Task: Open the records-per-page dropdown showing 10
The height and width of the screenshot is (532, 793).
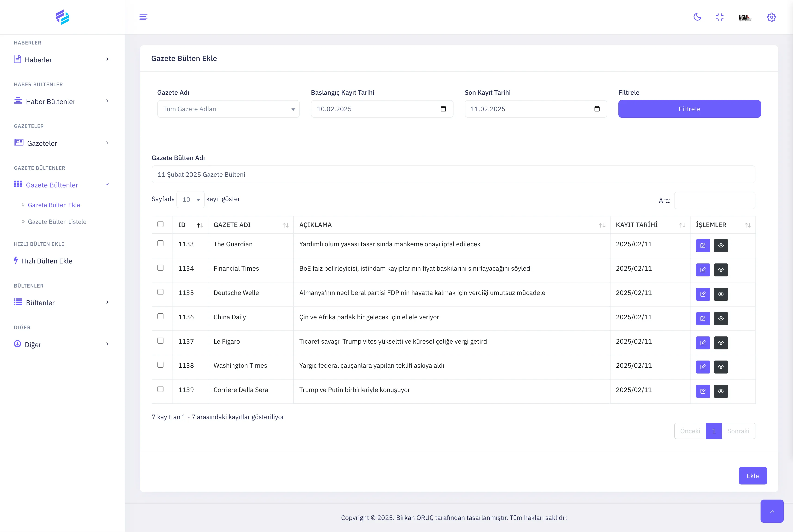Action: (x=190, y=199)
